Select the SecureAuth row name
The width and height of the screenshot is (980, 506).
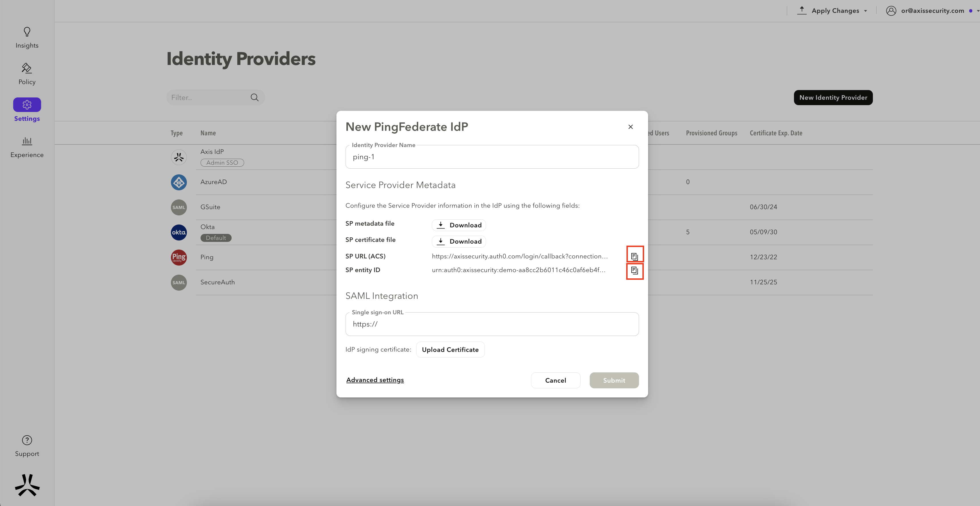click(218, 282)
